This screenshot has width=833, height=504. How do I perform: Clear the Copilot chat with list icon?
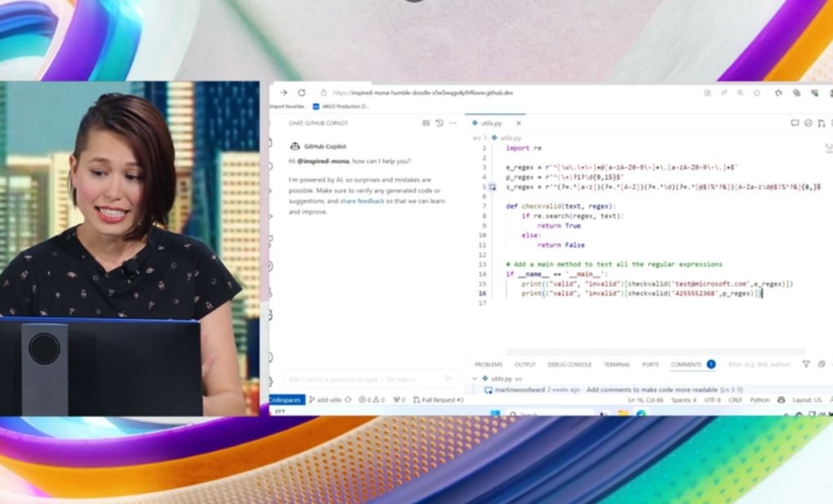click(x=425, y=124)
